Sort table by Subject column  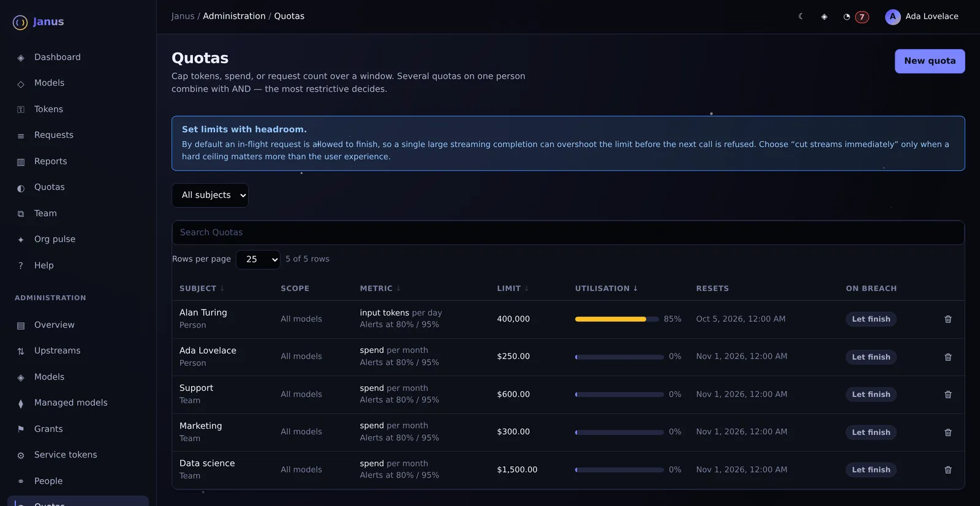point(202,289)
